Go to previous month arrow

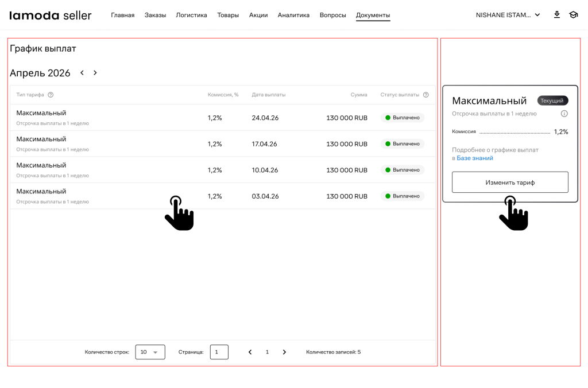[82, 73]
